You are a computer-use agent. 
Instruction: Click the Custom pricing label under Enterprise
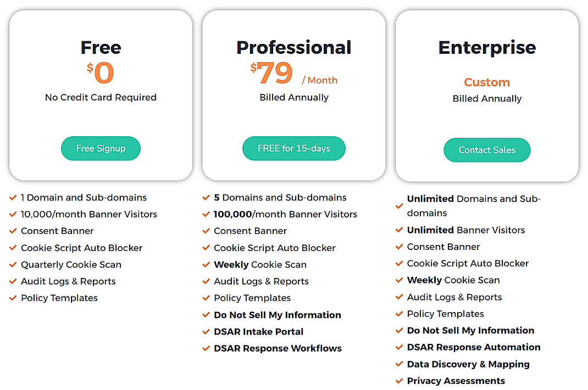(487, 82)
